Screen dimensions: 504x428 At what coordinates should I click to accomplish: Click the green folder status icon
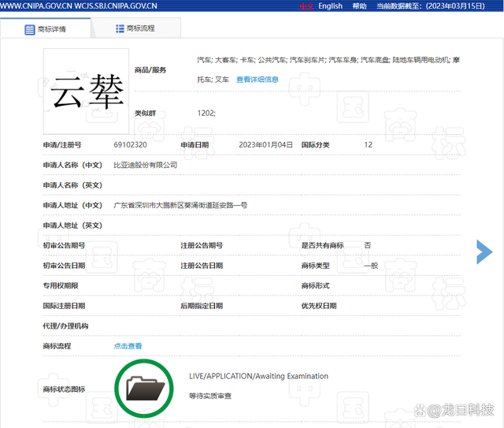coord(144,389)
